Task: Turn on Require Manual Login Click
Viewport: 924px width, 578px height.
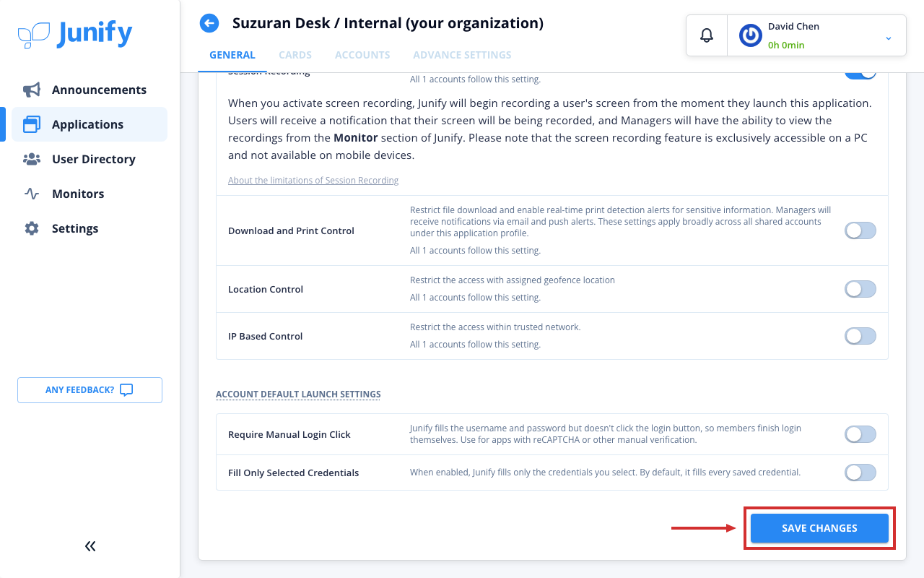Action: coord(860,434)
